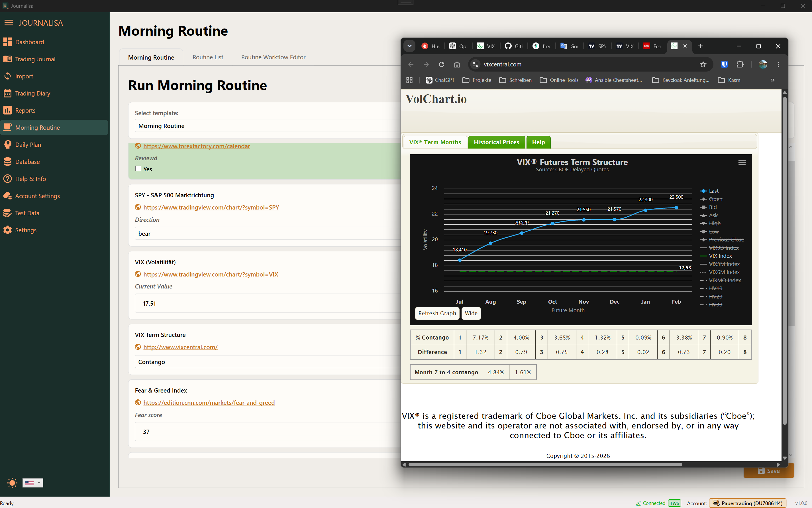Open the browser tab search dropdown
The image size is (812, 508).
(409, 46)
